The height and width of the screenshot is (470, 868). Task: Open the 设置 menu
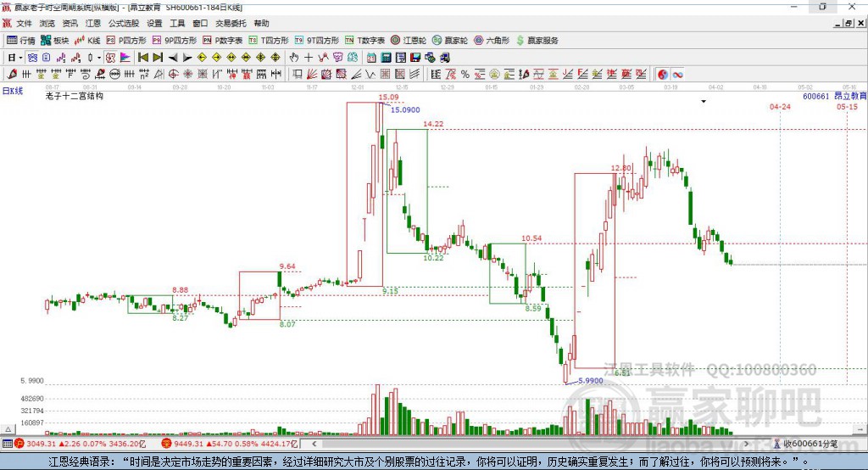click(x=154, y=23)
